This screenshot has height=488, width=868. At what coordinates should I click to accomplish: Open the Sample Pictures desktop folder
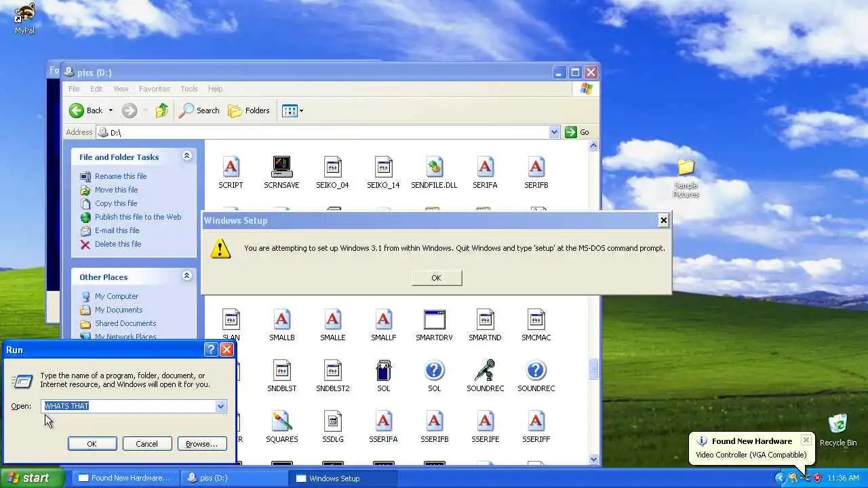coord(686,167)
